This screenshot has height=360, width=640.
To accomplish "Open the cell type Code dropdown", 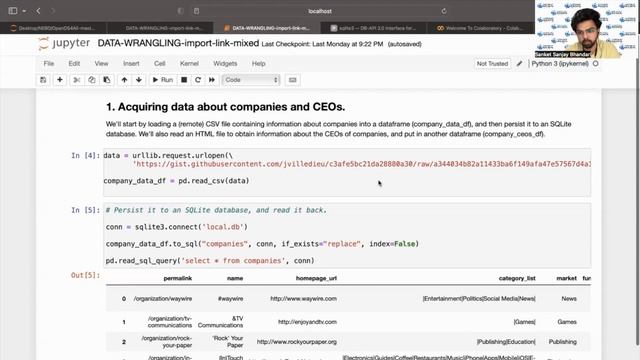I will tap(251, 80).
